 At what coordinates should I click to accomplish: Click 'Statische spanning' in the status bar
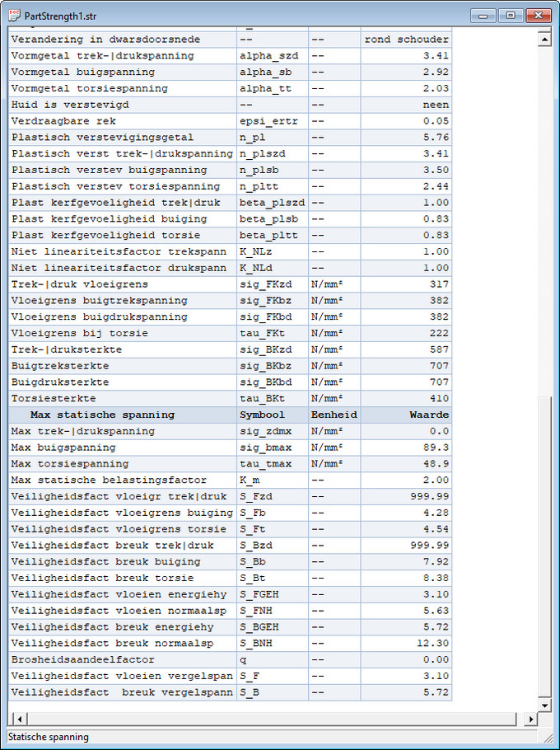49,737
